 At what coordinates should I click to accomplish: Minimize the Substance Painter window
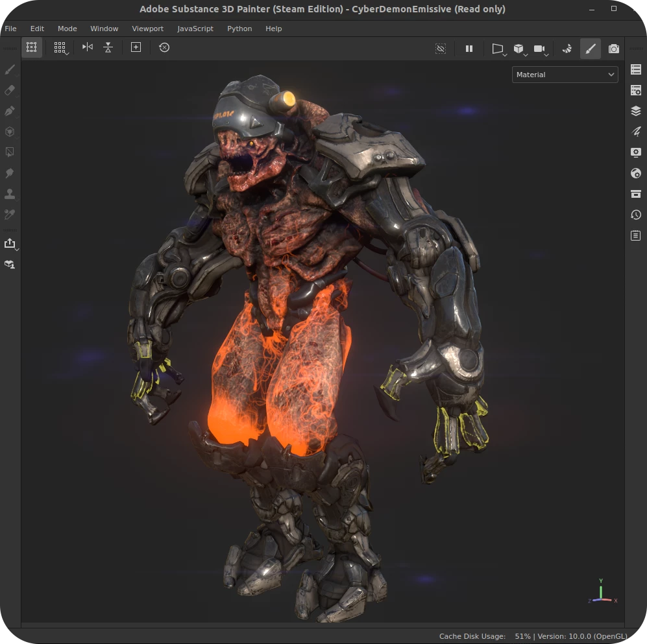coord(592,9)
